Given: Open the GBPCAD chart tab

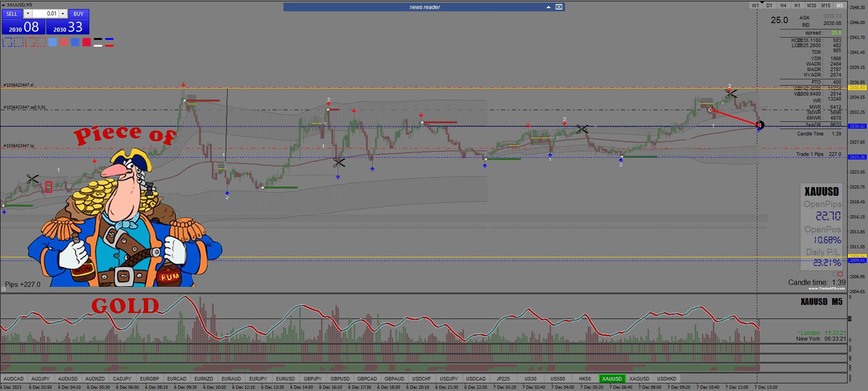Looking at the screenshot, I should [x=367, y=379].
